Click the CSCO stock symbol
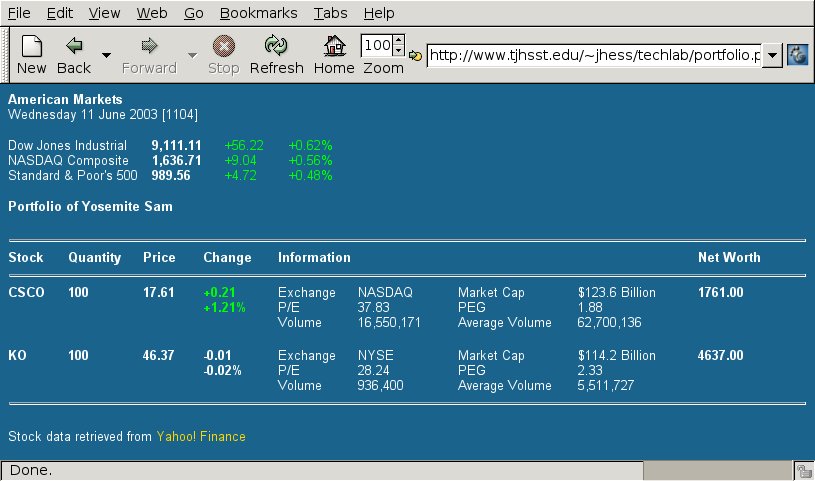Image resolution: width=815 pixels, height=481 pixels. click(26, 292)
